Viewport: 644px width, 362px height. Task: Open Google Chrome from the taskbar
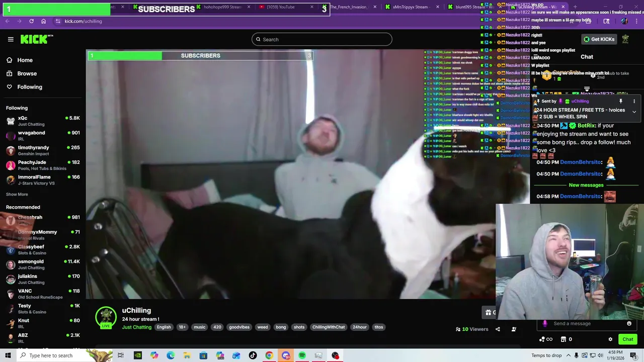click(x=269, y=355)
